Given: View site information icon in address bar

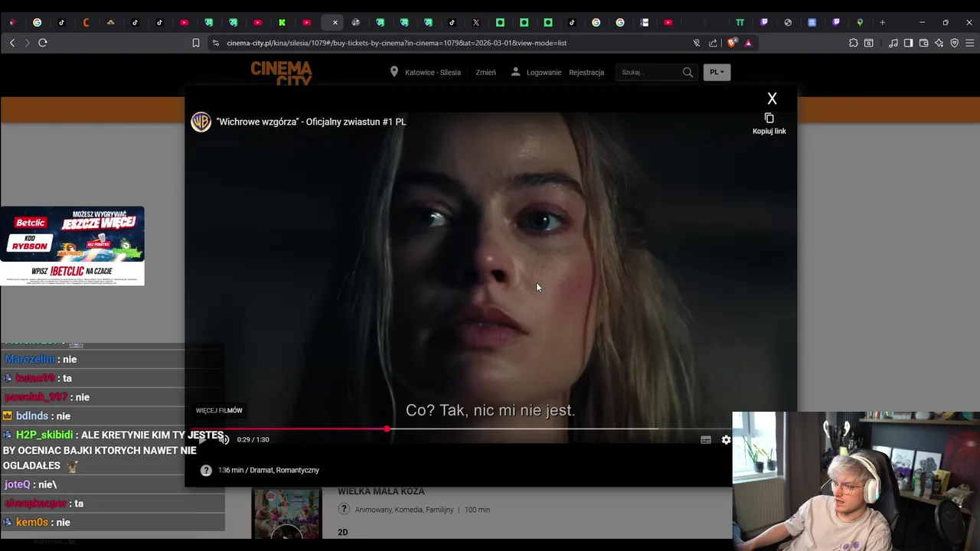Looking at the screenshot, I should pos(215,43).
